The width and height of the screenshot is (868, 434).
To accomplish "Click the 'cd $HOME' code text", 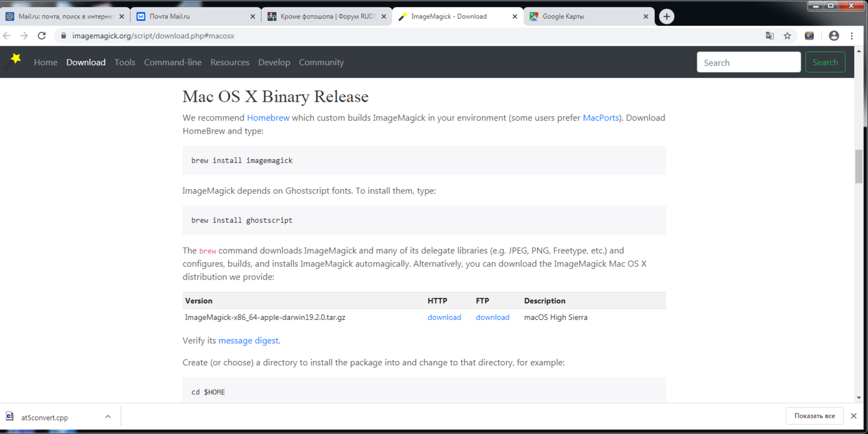I will click(x=208, y=392).
